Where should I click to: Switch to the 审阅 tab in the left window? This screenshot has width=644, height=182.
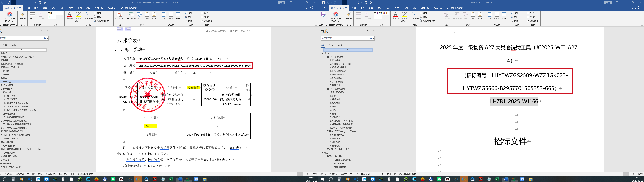[79, 8]
